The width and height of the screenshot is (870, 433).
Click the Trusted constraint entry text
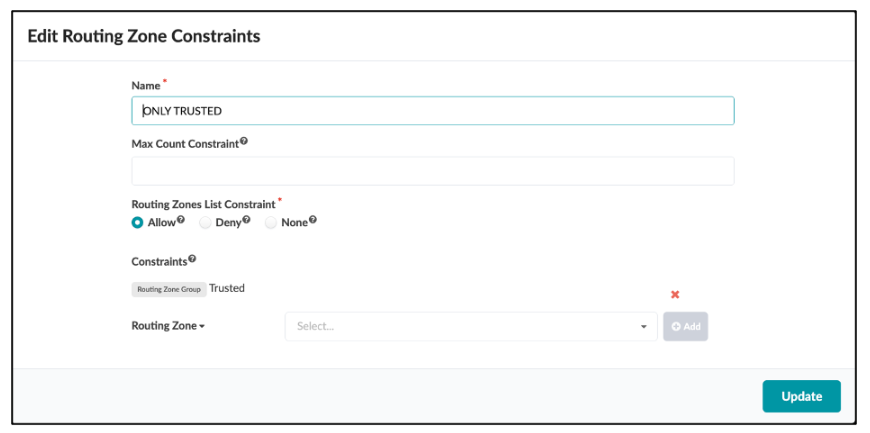point(227,288)
